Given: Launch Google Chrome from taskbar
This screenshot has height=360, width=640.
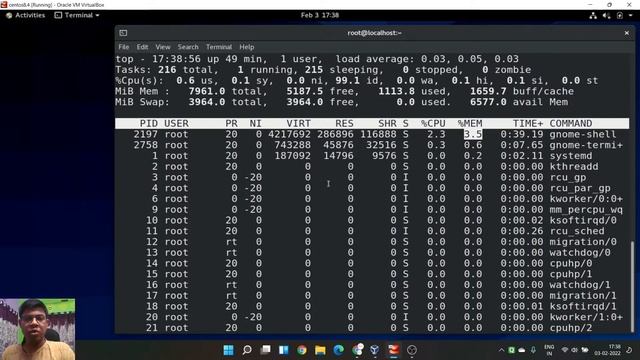Looking at the screenshot, I should click(302, 350).
